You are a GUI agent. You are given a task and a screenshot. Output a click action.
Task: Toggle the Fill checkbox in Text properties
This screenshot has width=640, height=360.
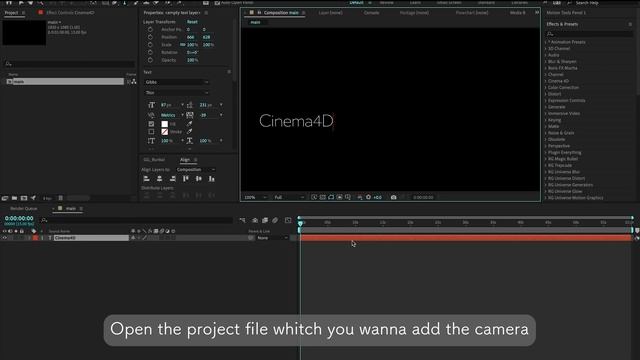coord(151,124)
